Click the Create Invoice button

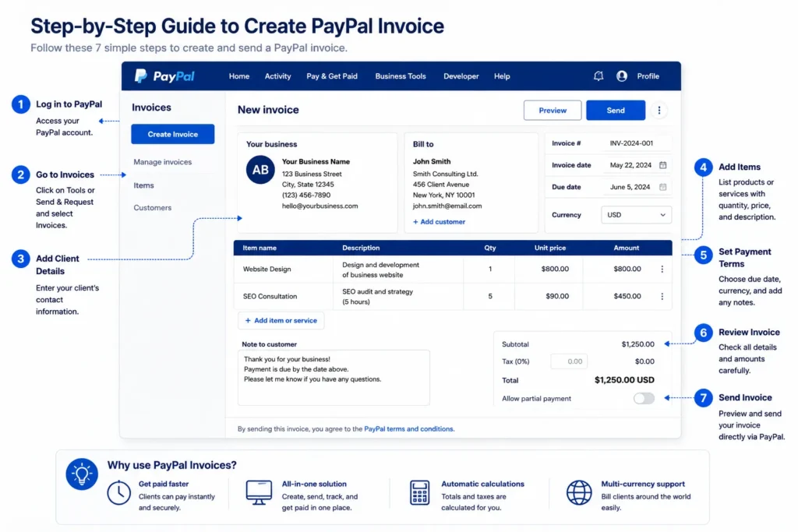click(x=172, y=134)
